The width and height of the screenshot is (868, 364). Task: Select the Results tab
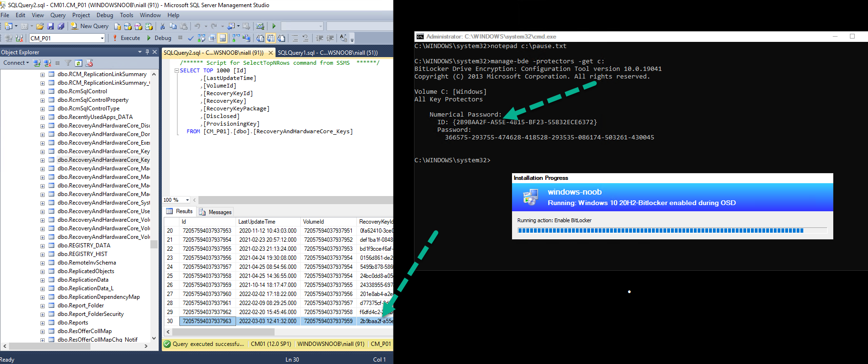pos(179,211)
